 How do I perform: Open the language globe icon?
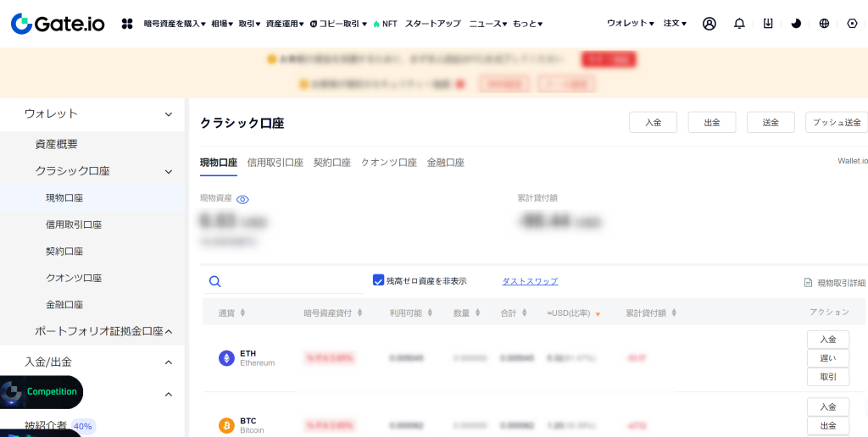pos(824,24)
